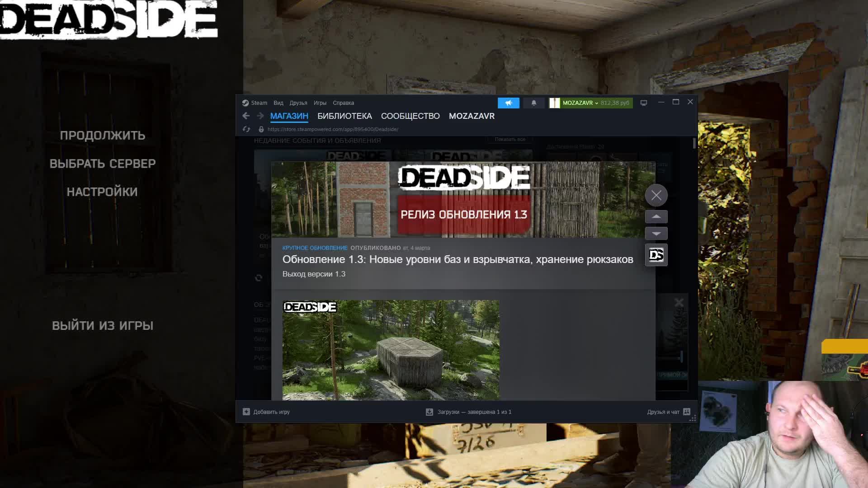Close the update 1.3 announcement overlay
This screenshot has width=868, height=488.
pyautogui.click(x=656, y=195)
